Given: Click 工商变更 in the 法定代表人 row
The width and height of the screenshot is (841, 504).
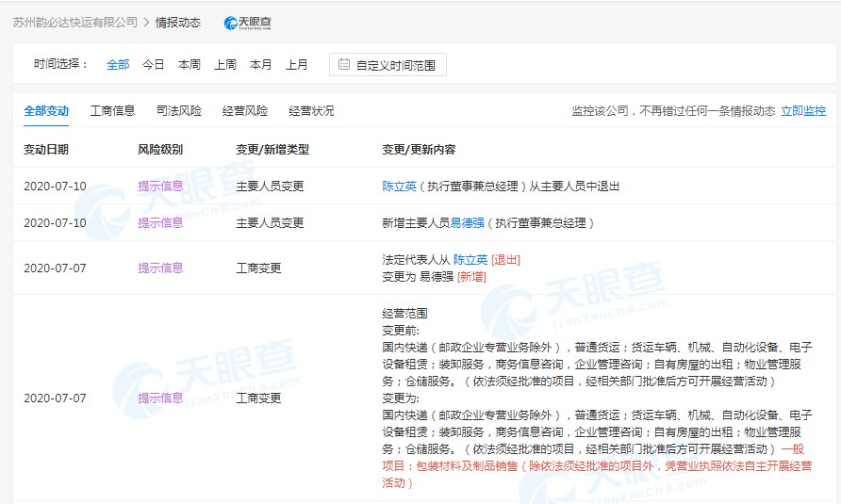Looking at the screenshot, I should [x=258, y=268].
